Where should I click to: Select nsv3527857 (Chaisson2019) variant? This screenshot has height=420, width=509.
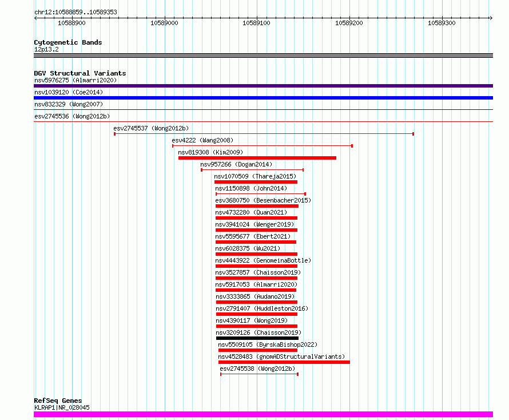click(258, 272)
